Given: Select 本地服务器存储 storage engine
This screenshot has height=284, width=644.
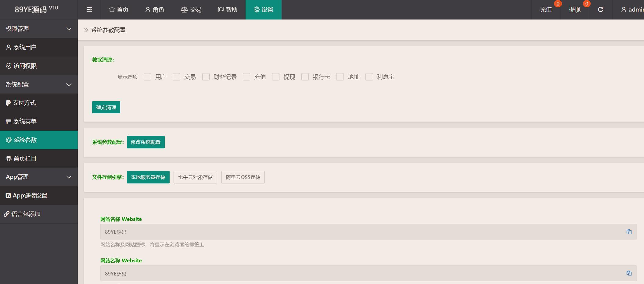Looking at the screenshot, I should click(148, 177).
